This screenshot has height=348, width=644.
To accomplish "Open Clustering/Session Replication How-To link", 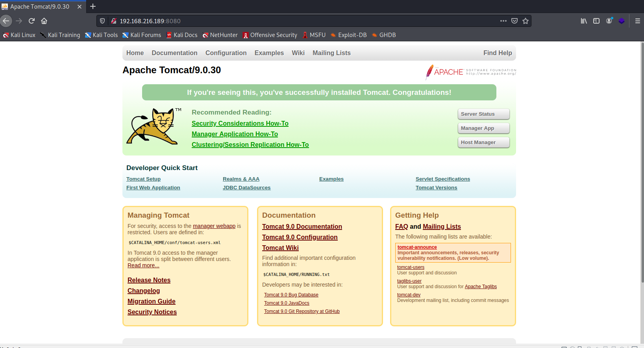I will [x=250, y=145].
